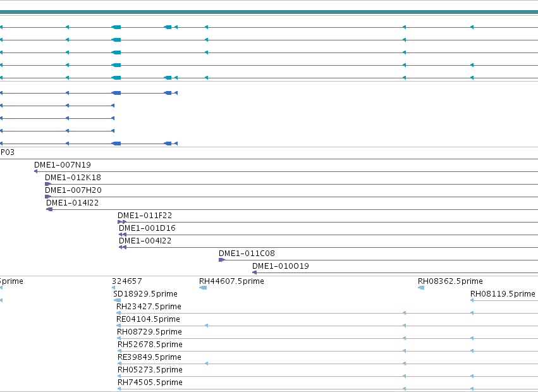538x392 pixels.
Task: Select the SD18929.5prime EST label
Action: pos(145,294)
